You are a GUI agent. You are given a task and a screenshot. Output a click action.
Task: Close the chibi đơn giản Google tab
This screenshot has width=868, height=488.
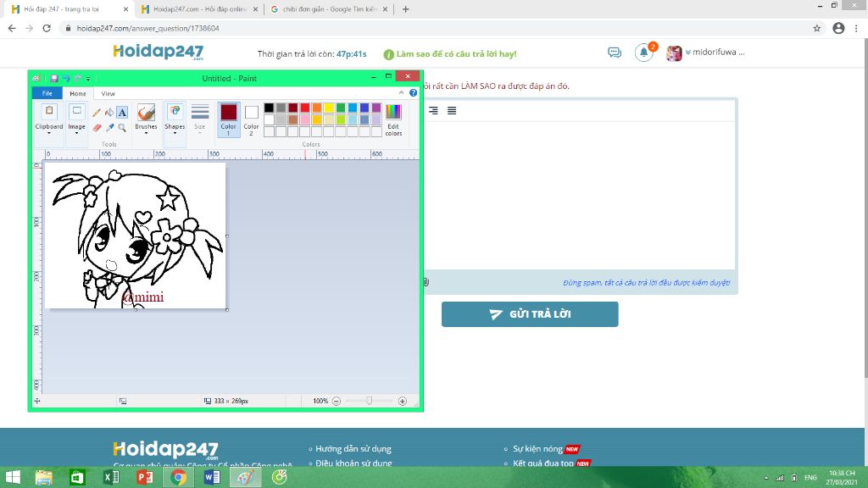click(x=386, y=9)
